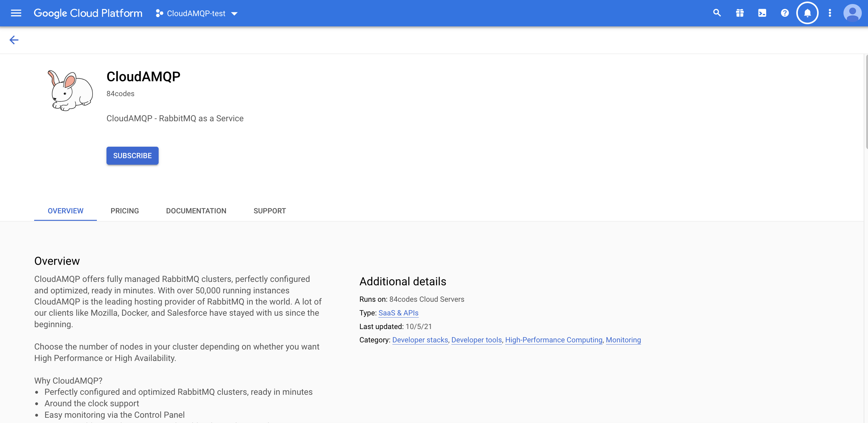Click the 'Additional details' heading
868x423 pixels.
point(403,281)
